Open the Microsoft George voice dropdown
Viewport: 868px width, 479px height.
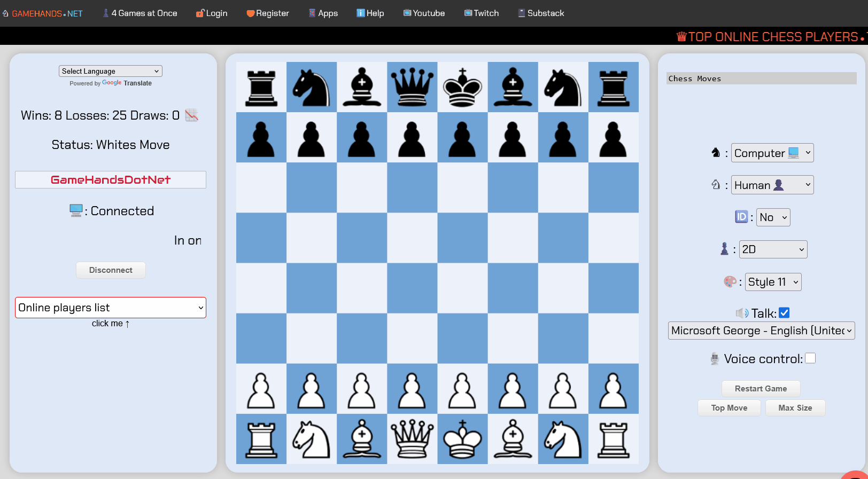[761, 331]
